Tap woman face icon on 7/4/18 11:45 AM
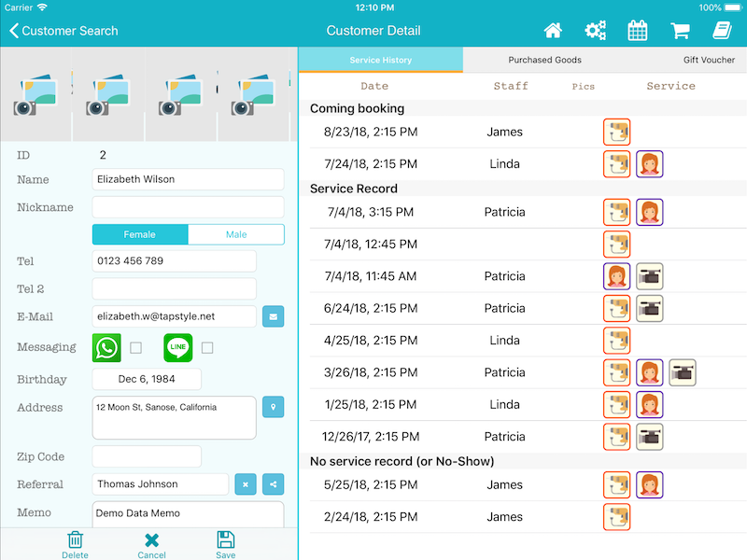 point(617,276)
